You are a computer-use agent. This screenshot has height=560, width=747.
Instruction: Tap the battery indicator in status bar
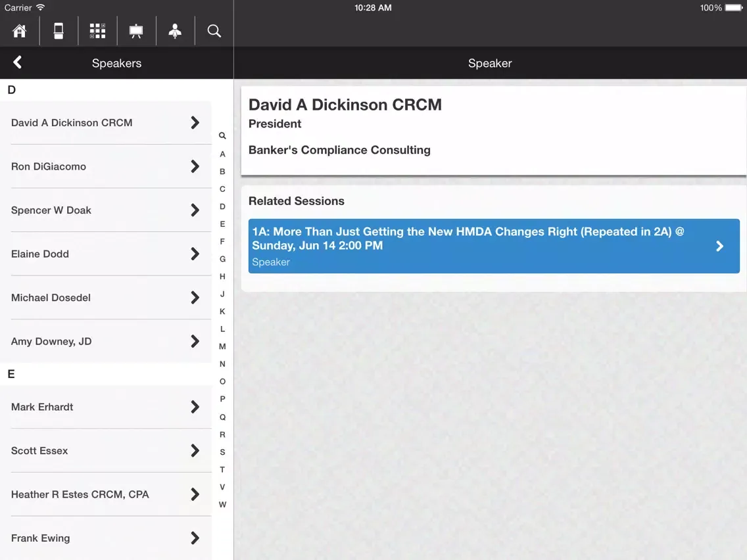coord(734,8)
